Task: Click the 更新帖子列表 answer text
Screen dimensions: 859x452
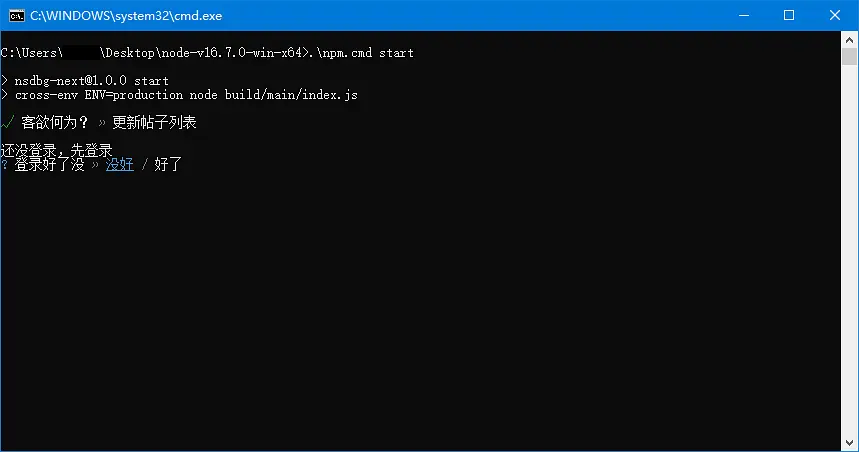Action: tap(154, 123)
